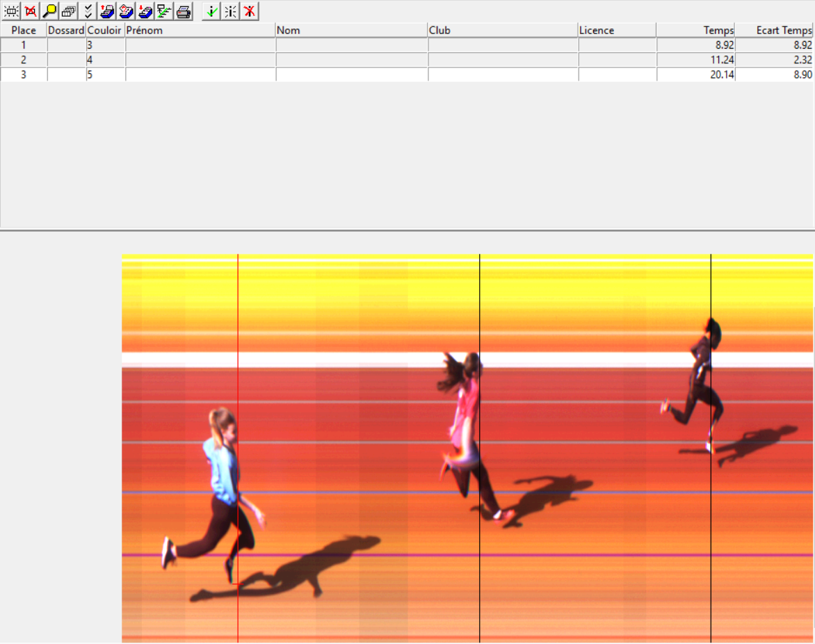Click Couloir value 5 in third row
Image resolution: width=815 pixels, height=644 pixels.
[106, 74]
